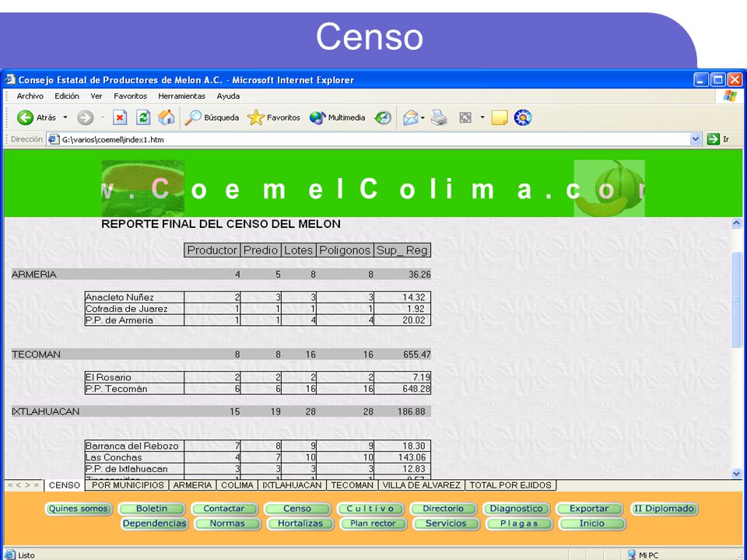
Task: Open the Cultivo button
Action: 370,509
